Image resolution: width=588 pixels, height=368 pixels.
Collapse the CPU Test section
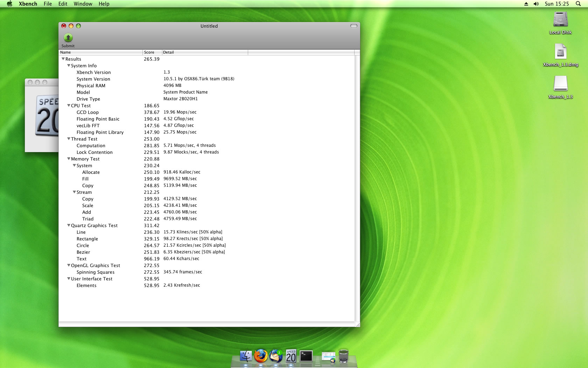69,105
